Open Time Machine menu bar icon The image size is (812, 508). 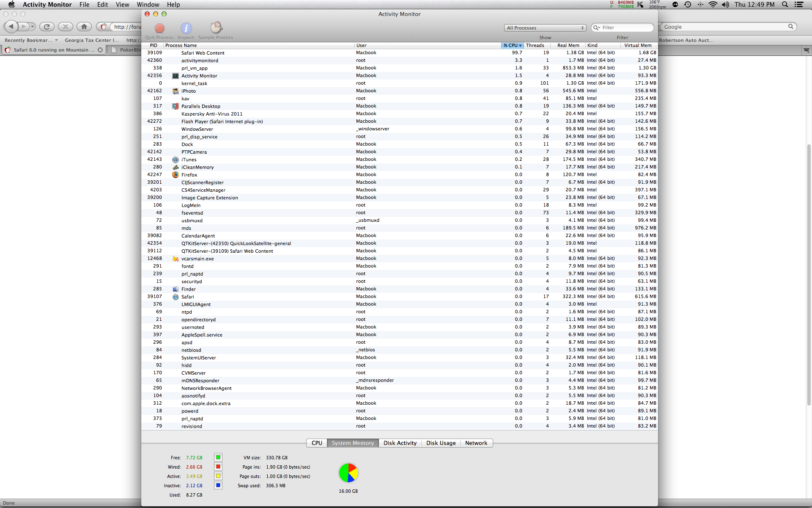688,5
